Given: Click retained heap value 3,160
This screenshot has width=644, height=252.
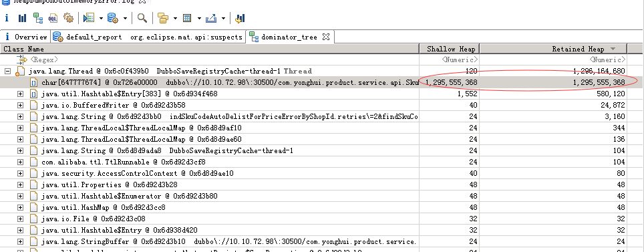Looking at the screenshot, I should [x=615, y=117].
